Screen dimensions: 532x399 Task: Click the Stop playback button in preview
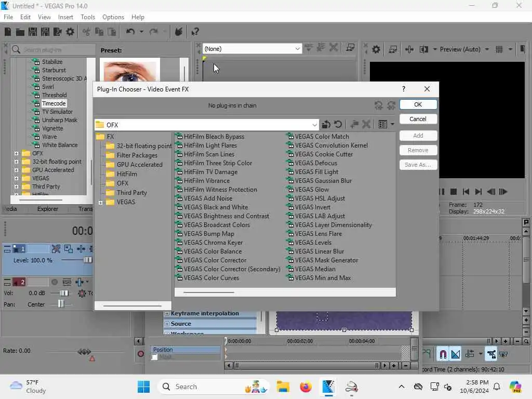click(x=453, y=192)
